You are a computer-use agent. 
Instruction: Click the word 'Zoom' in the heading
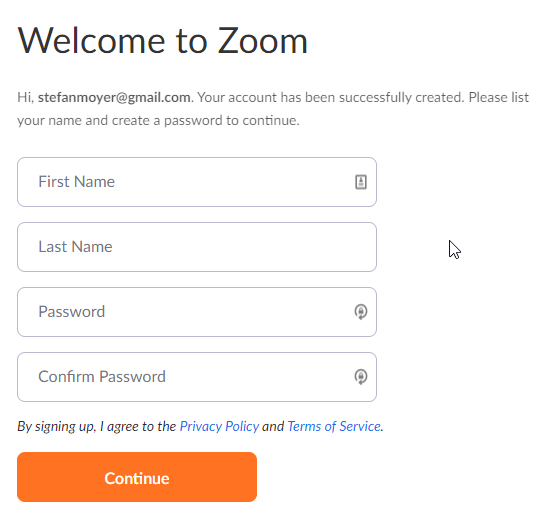click(x=263, y=41)
